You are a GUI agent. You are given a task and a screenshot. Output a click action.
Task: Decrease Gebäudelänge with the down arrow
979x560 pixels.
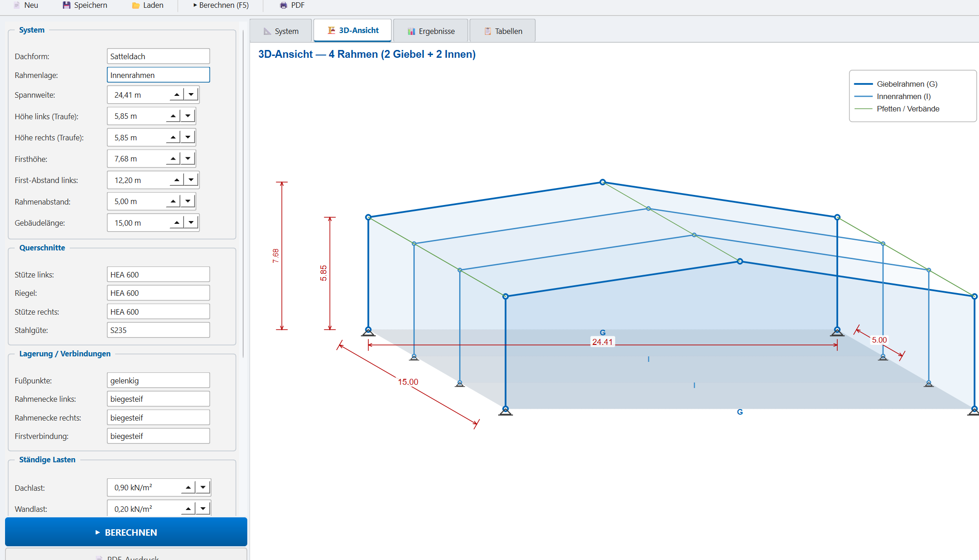tap(191, 222)
